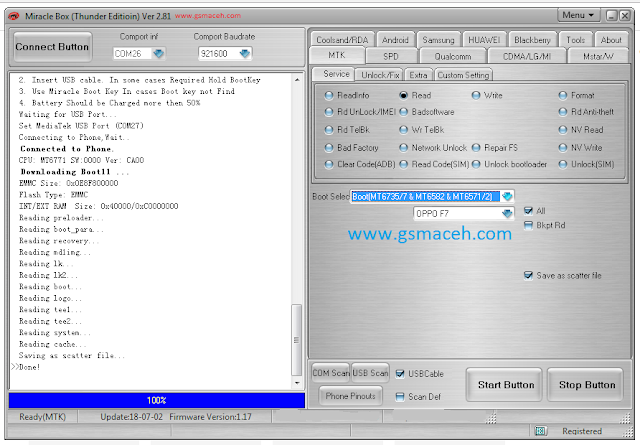
Task: Click the log panel scrollbar thumb
Action: pyautogui.click(x=297, y=340)
